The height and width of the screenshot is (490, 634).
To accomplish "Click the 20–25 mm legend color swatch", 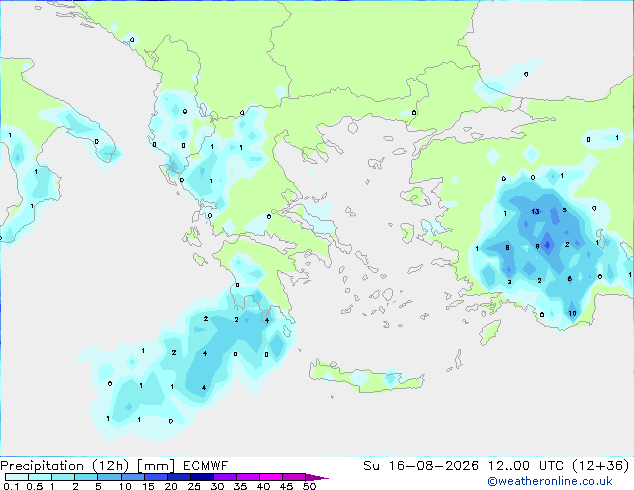I will (x=179, y=477).
